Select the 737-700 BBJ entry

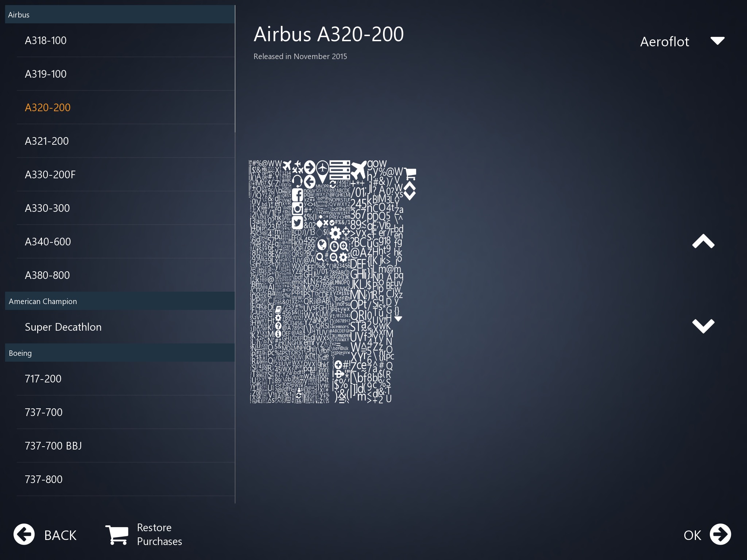click(53, 446)
